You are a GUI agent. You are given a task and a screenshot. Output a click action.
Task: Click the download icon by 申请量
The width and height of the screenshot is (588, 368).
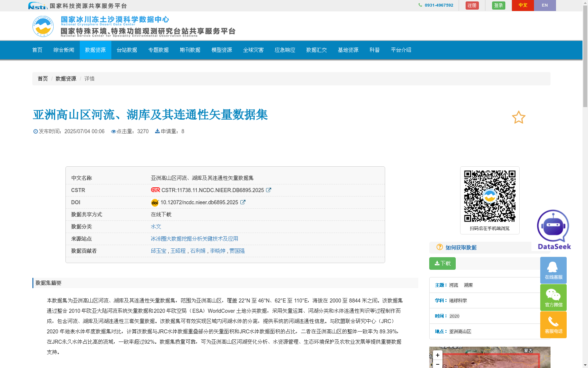(x=157, y=131)
